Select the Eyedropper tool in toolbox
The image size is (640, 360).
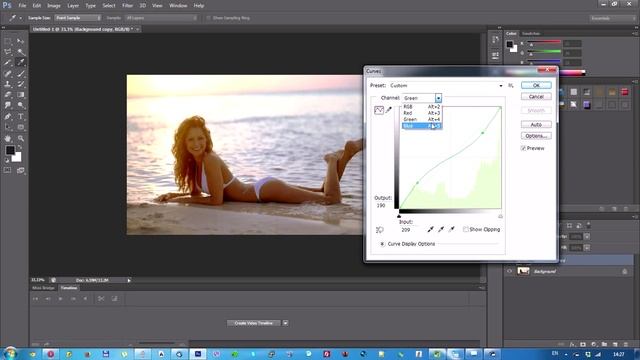pyautogui.click(x=20, y=62)
